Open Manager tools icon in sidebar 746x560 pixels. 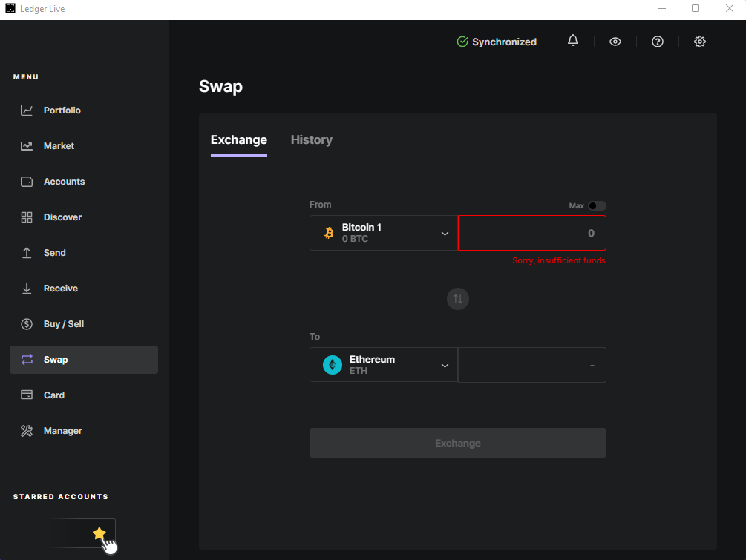click(27, 431)
